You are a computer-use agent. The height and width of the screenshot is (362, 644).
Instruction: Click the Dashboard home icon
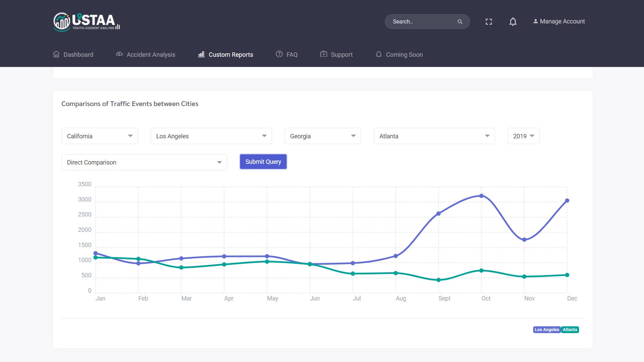coord(56,54)
